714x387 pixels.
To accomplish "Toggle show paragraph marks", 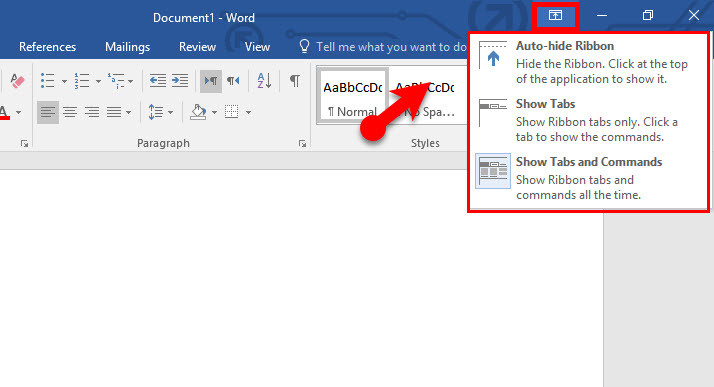I will point(295,81).
